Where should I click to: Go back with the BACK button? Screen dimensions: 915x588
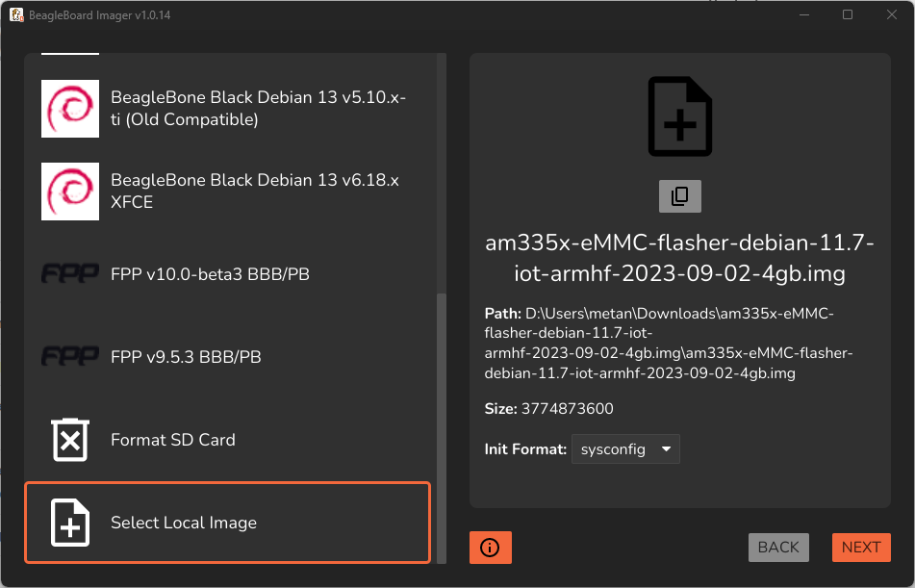point(778,548)
